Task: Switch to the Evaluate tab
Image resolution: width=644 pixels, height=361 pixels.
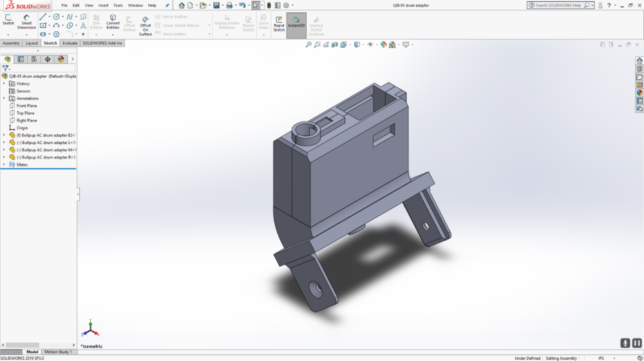Action: pos(70,43)
